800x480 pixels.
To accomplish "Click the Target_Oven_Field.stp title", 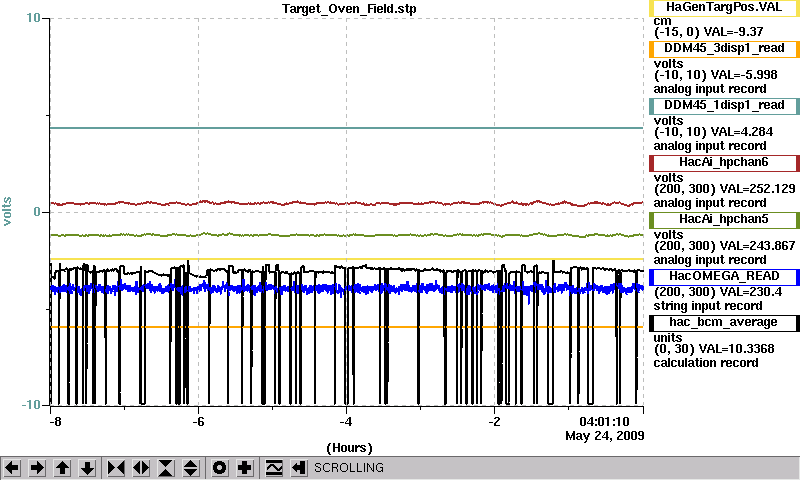I will coord(349,9).
